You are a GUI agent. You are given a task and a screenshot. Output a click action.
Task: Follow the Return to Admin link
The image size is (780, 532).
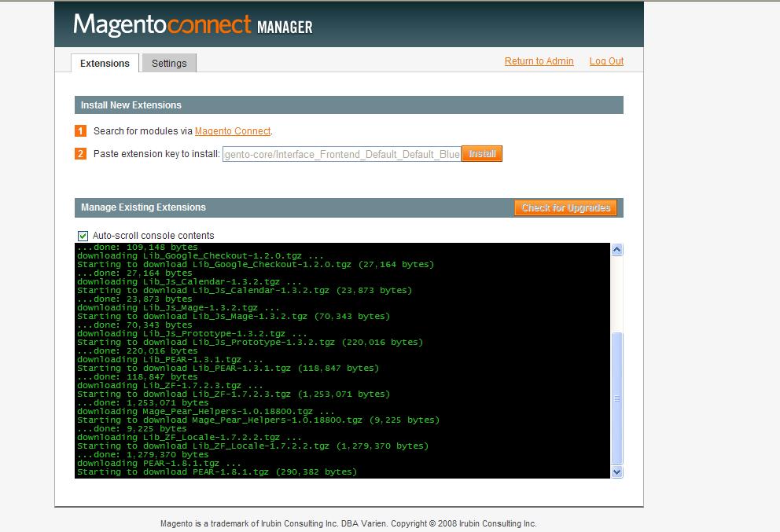[539, 61]
